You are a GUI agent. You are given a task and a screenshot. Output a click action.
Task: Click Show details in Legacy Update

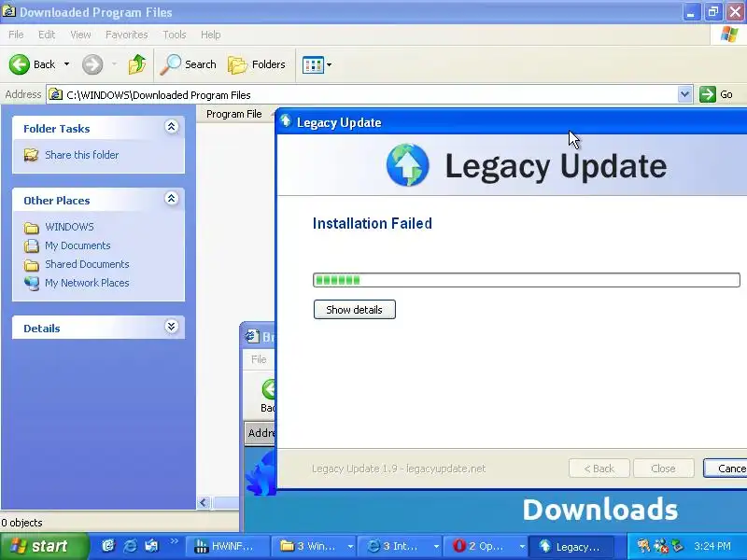click(x=355, y=310)
